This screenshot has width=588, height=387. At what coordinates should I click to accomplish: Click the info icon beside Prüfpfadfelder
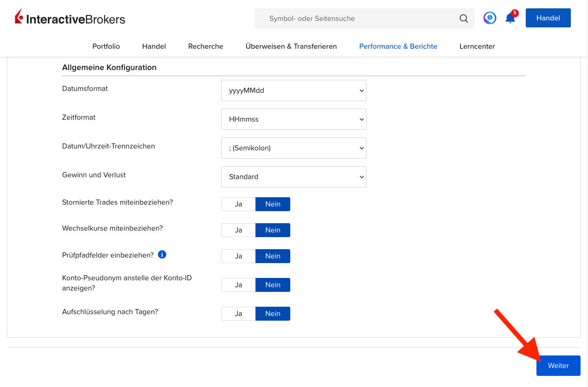(162, 255)
